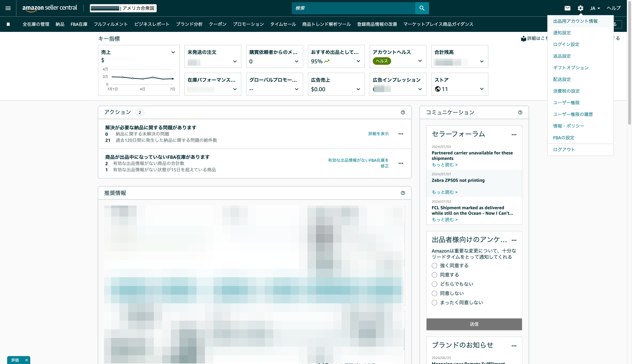The width and height of the screenshot is (632, 364).
Task: Select まったく同意しない radio option
Action: 434,303
